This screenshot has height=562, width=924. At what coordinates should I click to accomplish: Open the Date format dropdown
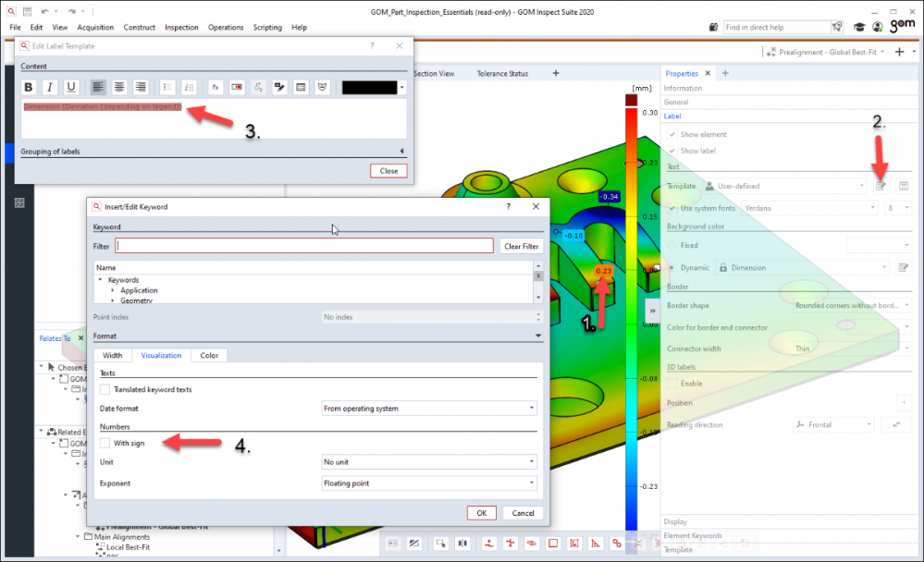point(428,408)
